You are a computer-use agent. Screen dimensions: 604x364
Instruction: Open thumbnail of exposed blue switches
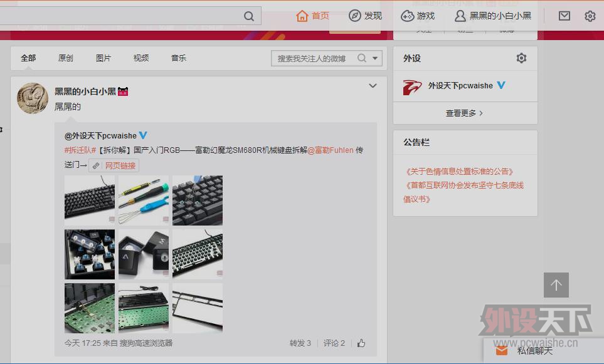coord(89,254)
